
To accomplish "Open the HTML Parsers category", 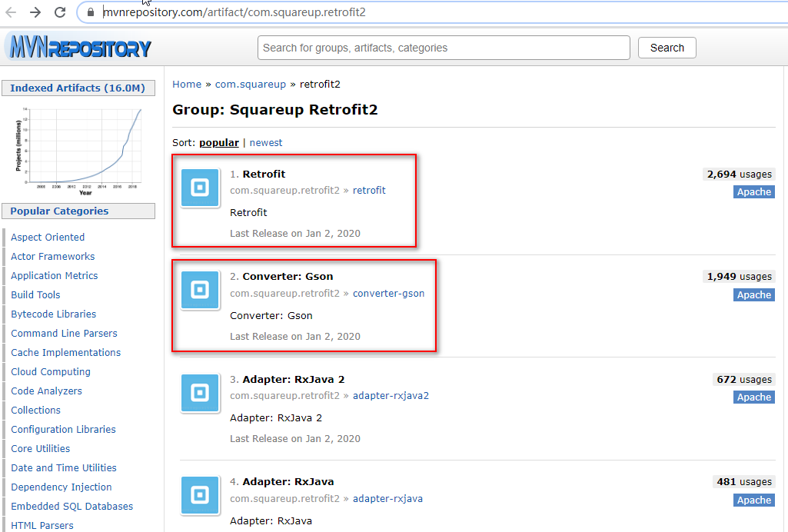I will [42, 526].
